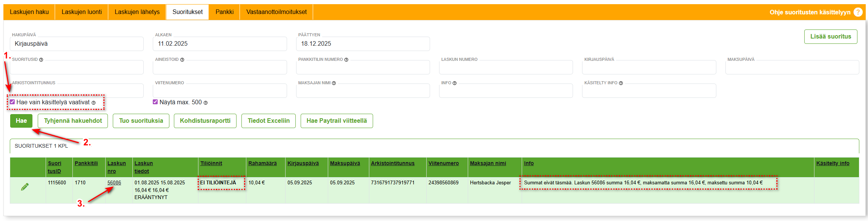868x221 pixels.
Task: Click the pencil edit icon for payment 1115600
Action: pyautogui.click(x=25, y=187)
